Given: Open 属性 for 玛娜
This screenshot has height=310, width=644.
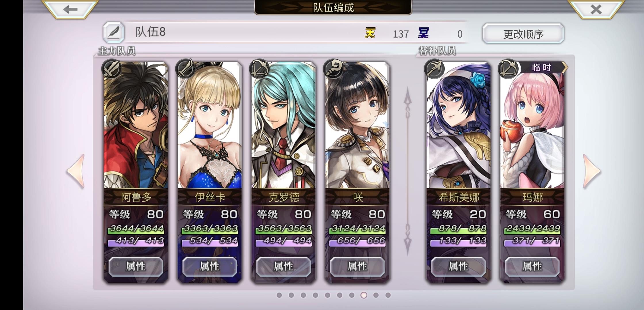Looking at the screenshot, I should coord(532,267).
